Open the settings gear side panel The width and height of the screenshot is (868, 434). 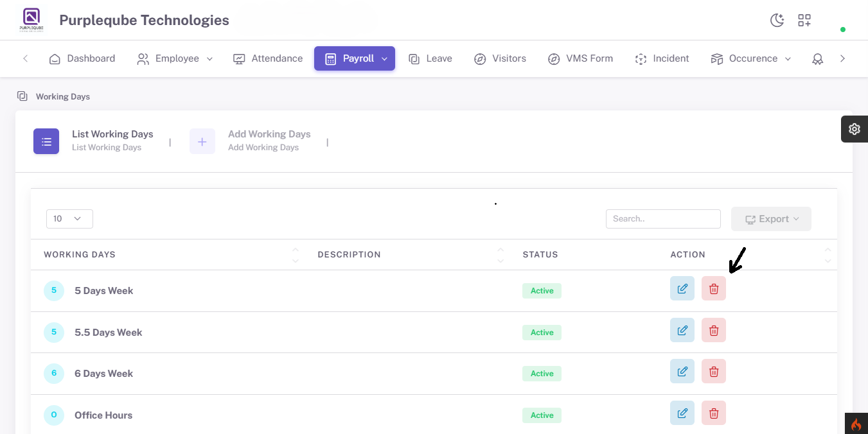(855, 129)
